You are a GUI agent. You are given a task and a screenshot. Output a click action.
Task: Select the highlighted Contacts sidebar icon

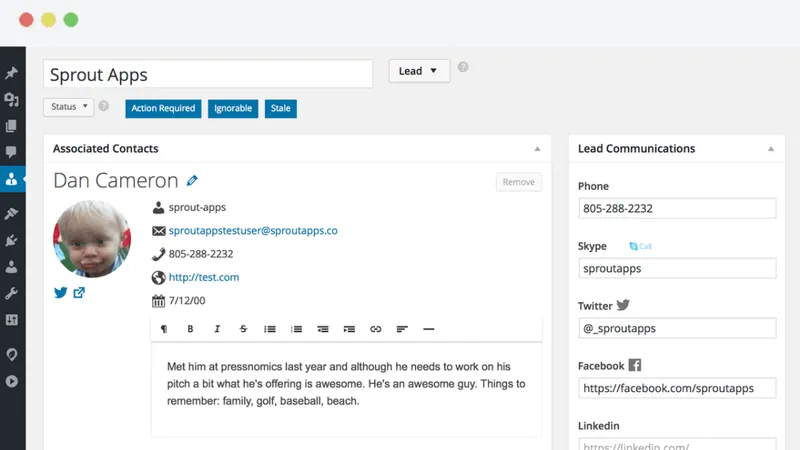coord(12,179)
